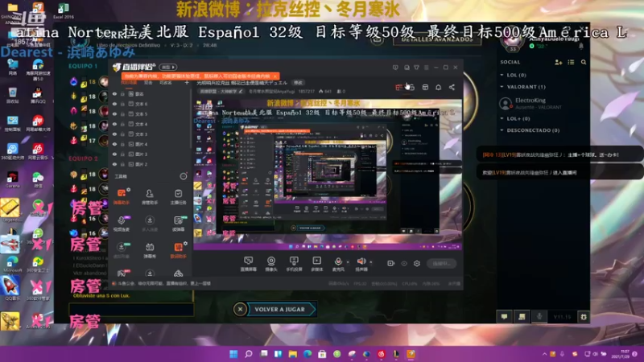The width and height of the screenshot is (644, 362).
Task: Switch to the second scene tab
Action: point(148,83)
